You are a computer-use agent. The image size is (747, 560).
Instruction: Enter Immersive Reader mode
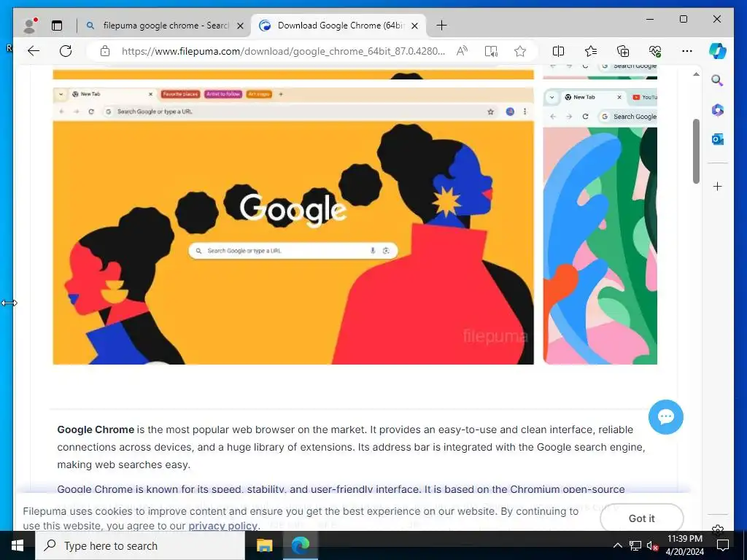tap(491, 51)
